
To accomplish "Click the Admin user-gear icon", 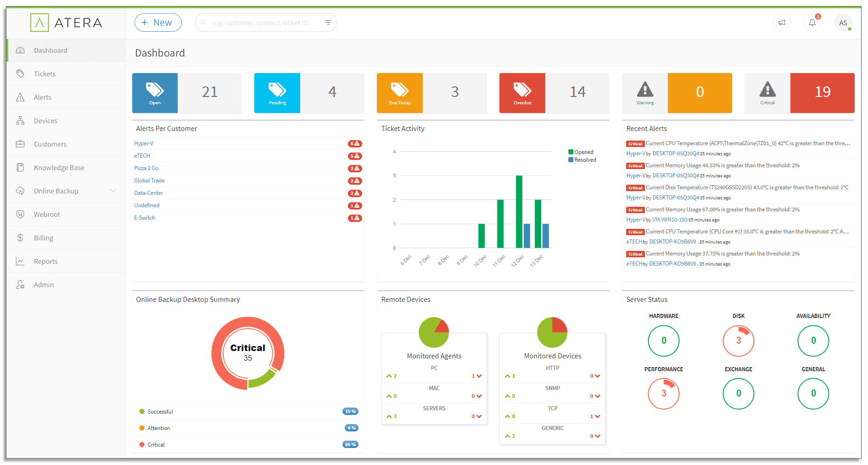I will click(20, 285).
